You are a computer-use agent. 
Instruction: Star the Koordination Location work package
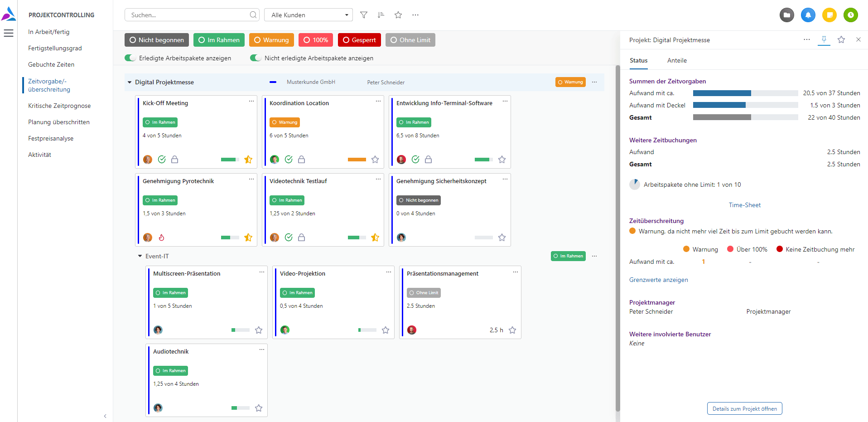pyautogui.click(x=375, y=160)
